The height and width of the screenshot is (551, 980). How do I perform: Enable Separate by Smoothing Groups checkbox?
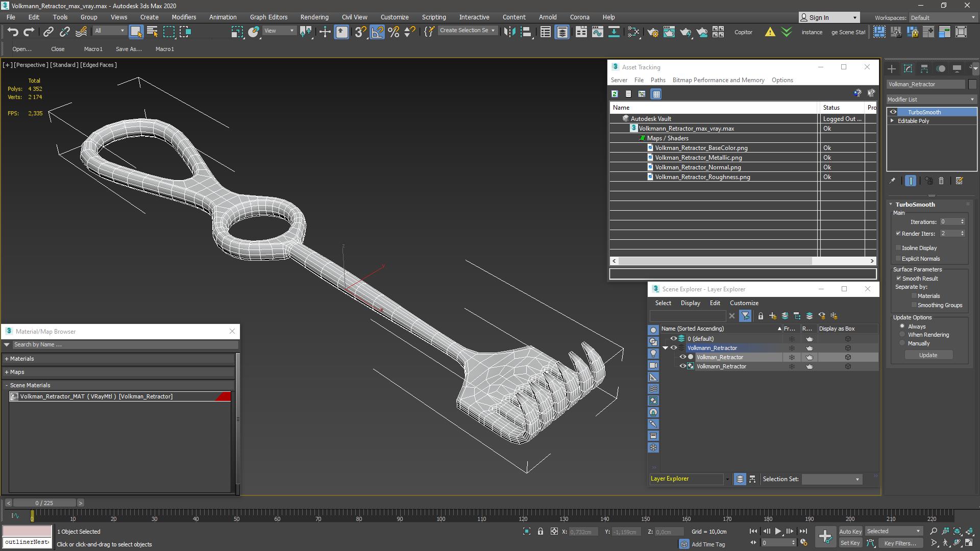[914, 305]
